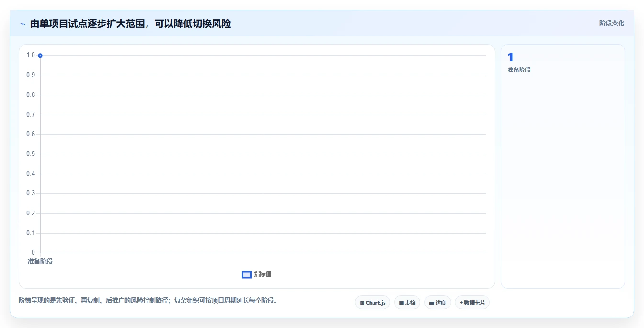
Task: Choose the 数据卡片 chip
Action: 472,303
